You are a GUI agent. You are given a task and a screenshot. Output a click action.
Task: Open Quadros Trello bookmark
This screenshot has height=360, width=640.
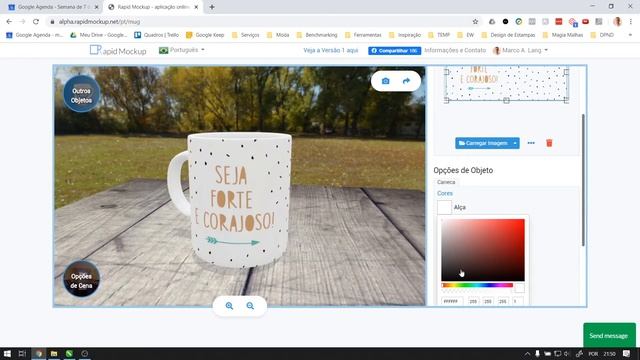[157, 35]
